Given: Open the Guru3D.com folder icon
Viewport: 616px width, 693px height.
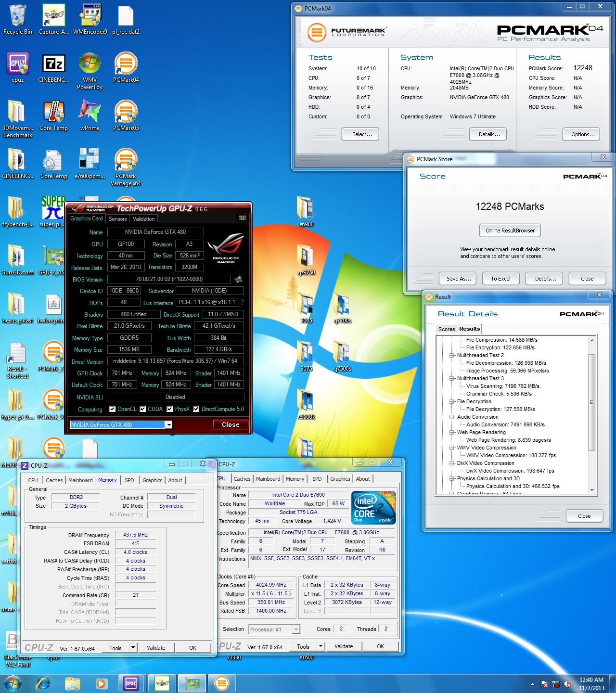Looking at the screenshot, I should tap(18, 260).
